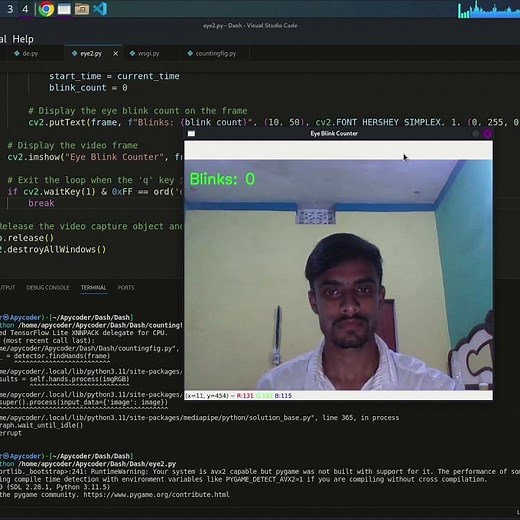Image resolution: width=520 pixels, height=520 pixels.
Task: Click the pixel coordinates status bar
Action: pos(338,395)
